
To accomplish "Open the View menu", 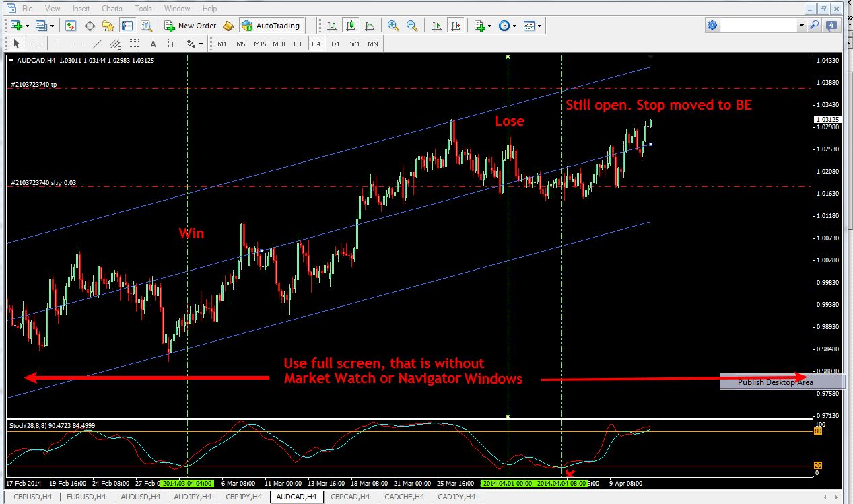I will [x=52, y=9].
